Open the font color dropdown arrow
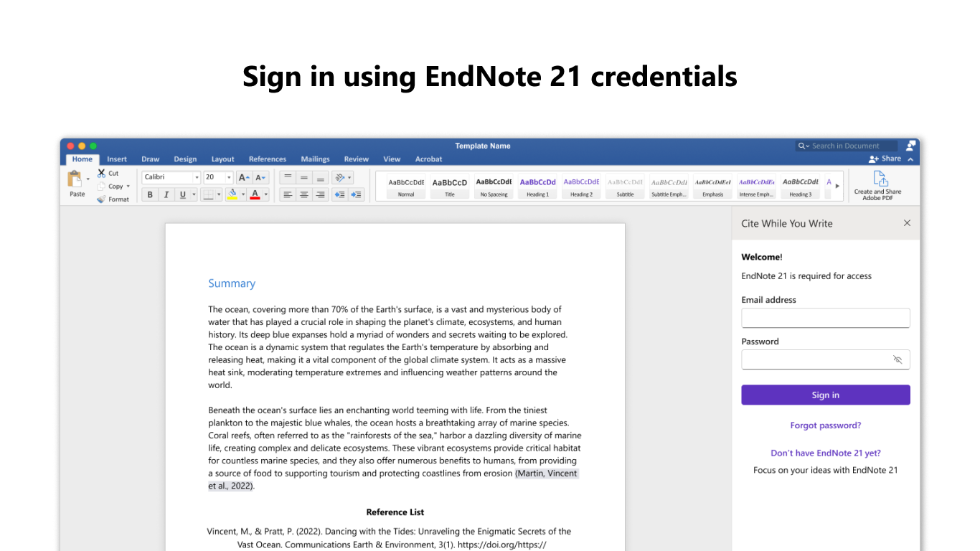 click(265, 194)
